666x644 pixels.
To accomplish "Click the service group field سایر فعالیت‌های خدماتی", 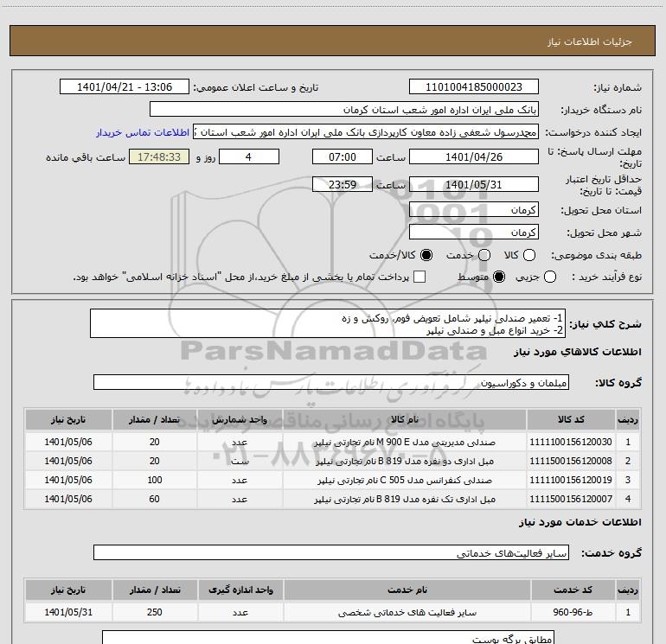I will tap(331, 552).
